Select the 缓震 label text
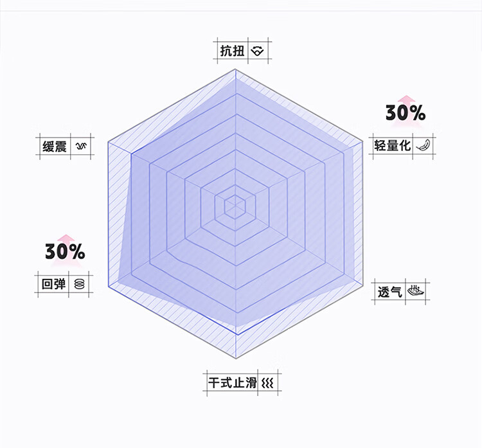 click(53, 147)
